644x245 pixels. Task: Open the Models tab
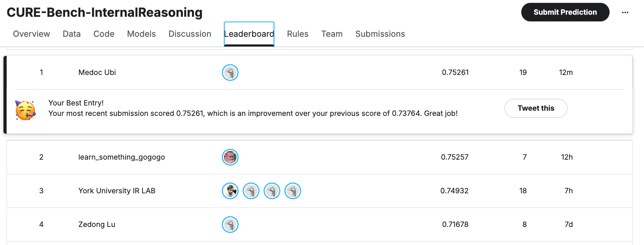[x=141, y=34]
